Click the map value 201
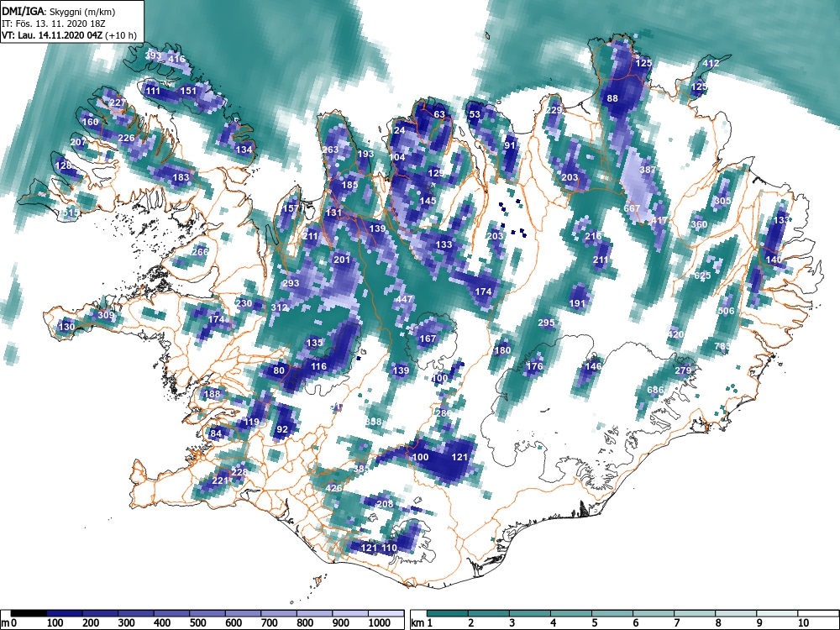 342,260
